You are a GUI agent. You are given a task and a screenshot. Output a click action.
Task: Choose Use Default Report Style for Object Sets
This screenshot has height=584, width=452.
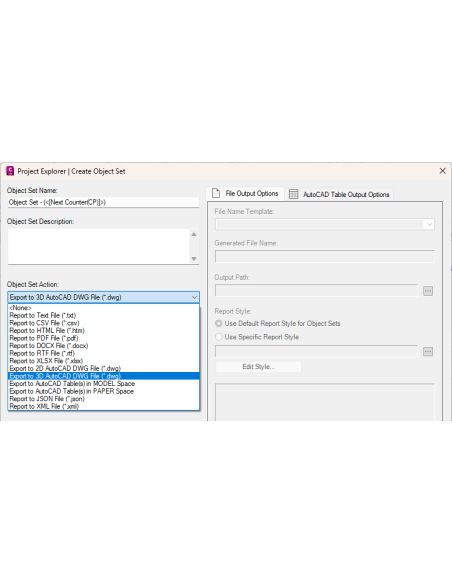(278, 323)
